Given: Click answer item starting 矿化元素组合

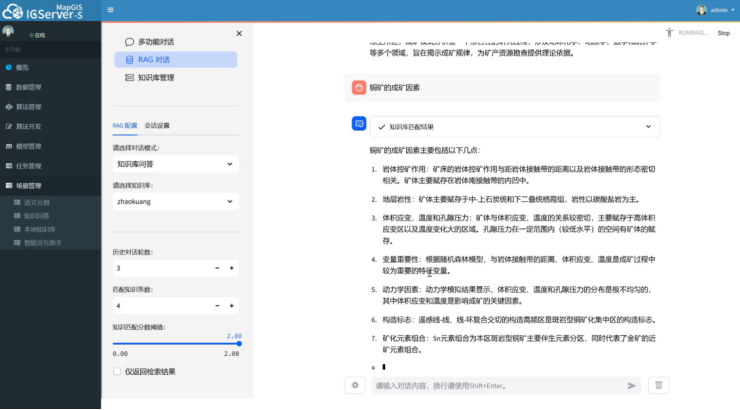Looking at the screenshot, I should (x=519, y=344).
